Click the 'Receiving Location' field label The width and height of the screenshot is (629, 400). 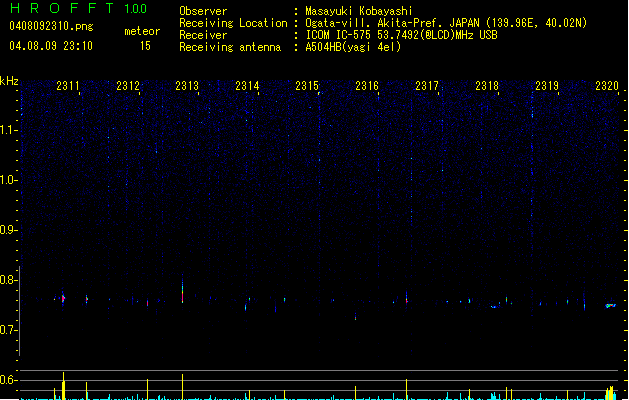(x=233, y=23)
